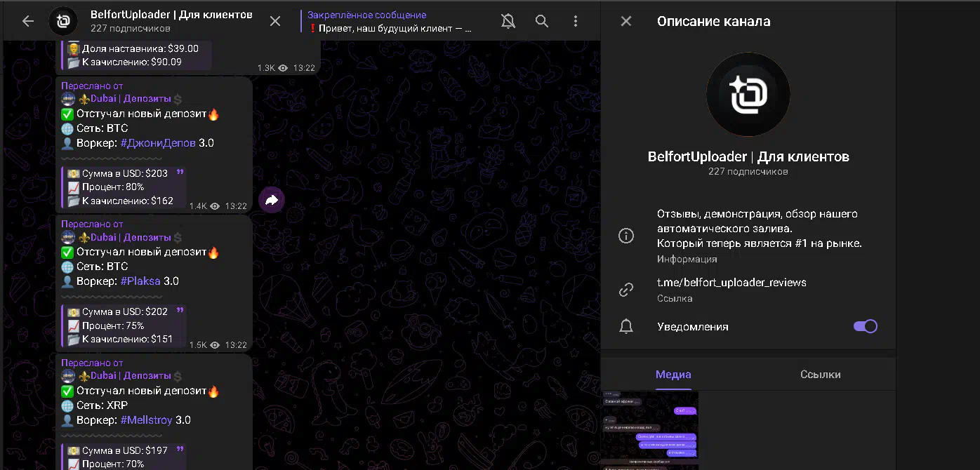Click 'К зачислению: $151' text
Screen dimensions: 980x470
click(128, 339)
